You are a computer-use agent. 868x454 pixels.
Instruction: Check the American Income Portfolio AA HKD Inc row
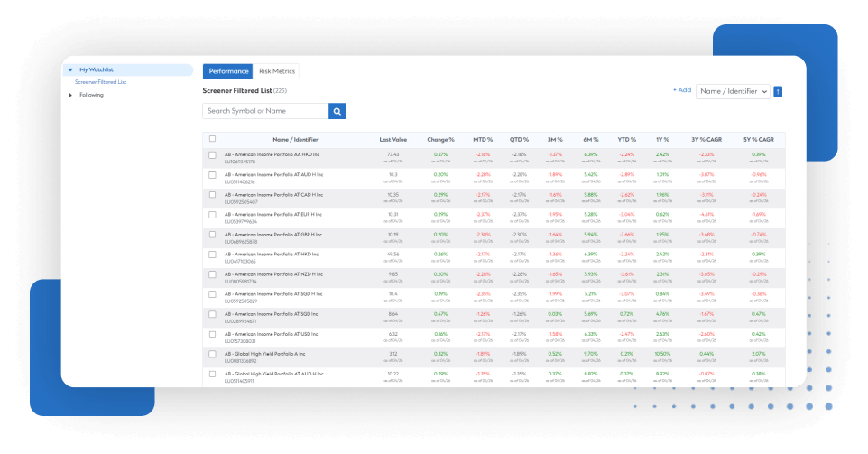213,155
